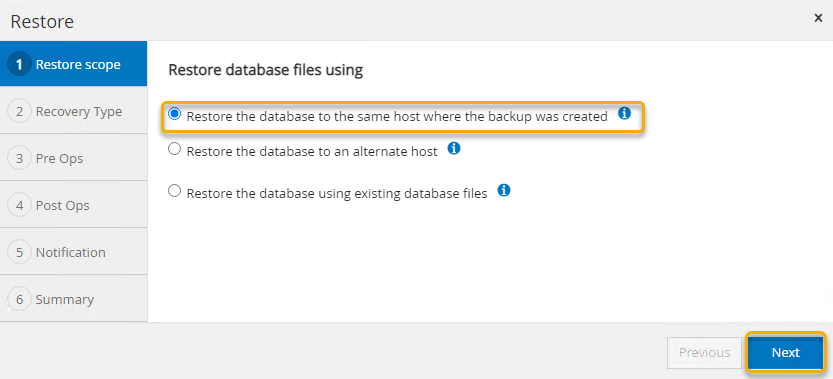The width and height of the screenshot is (833, 379).
Task: Click the step 2 number circle
Action: pyautogui.click(x=20, y=112)
